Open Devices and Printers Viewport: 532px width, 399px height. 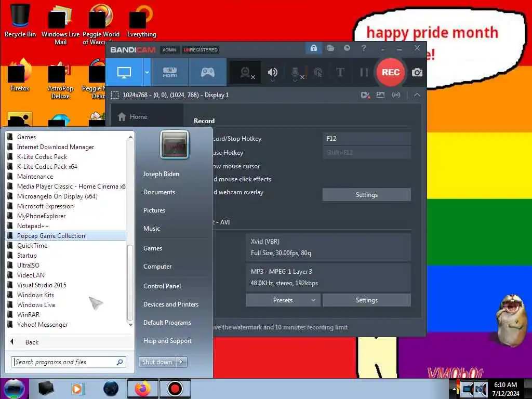pos(171,304)
